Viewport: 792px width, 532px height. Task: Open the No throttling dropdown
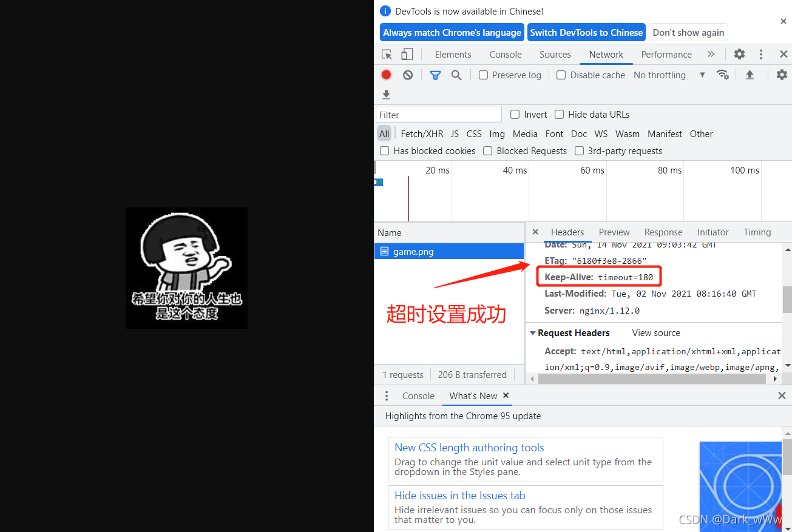pos(669,75)
